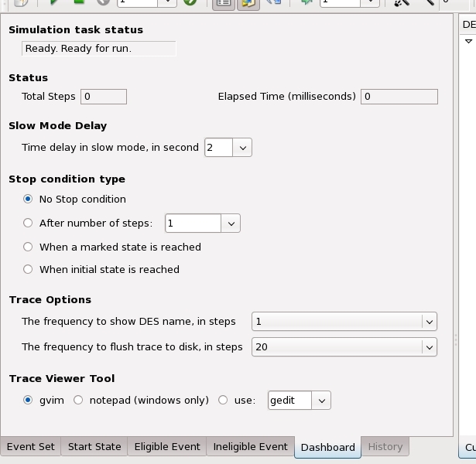Image resolution: width=476 pixels, height=464 pixels.
Task: Click the Elapsed Time field
Action: (x=399, y=97)
